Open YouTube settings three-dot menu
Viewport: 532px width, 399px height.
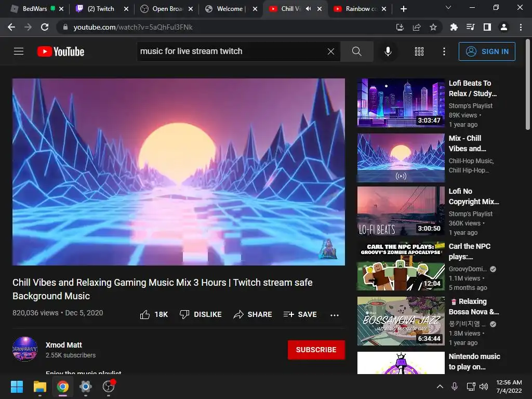click(x=444, y=51)
